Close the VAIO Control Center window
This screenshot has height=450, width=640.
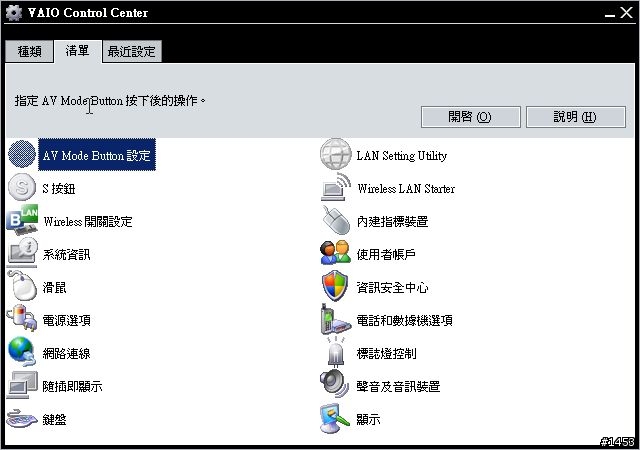pos(626,13)
